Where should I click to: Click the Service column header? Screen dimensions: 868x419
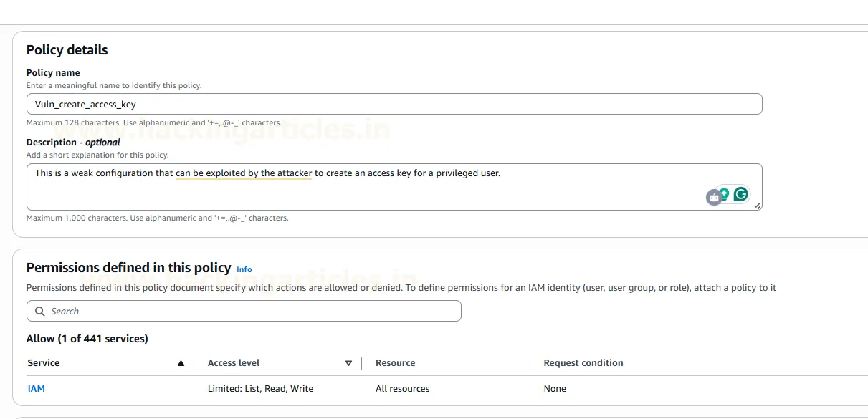(44, 363)
